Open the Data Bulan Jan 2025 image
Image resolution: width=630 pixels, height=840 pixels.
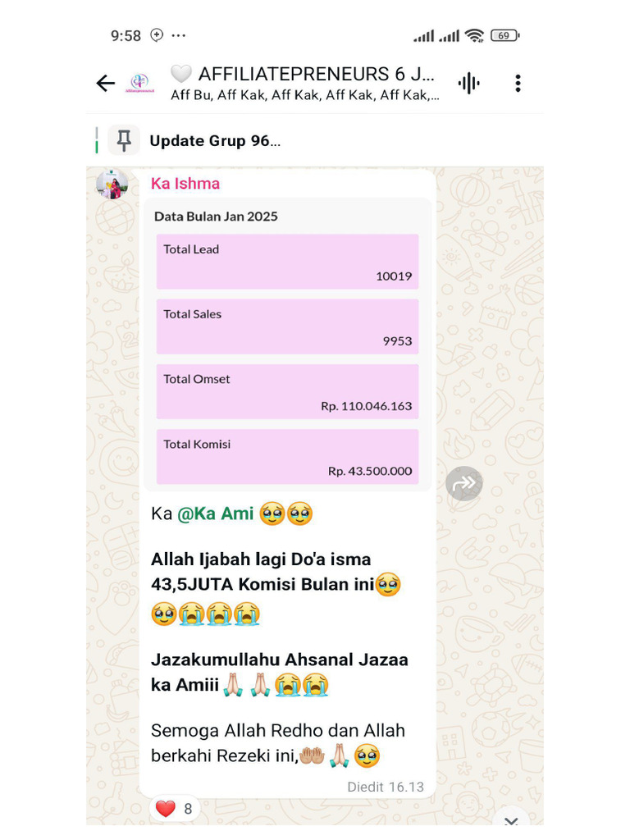coord(288,345)
